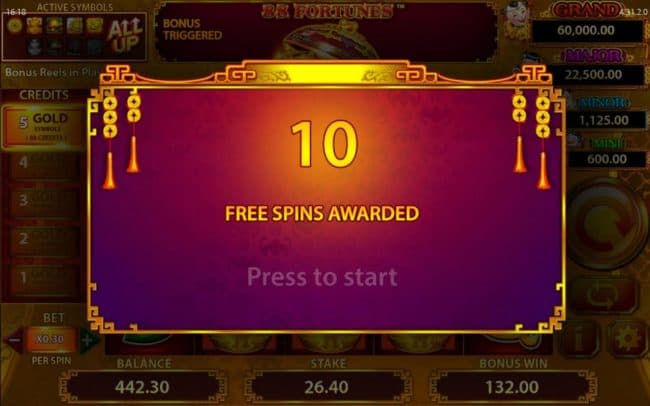Screen dimensions: 650x406
Task: Click the autoplay loop arrows button
Action: (x=603, y=296)
